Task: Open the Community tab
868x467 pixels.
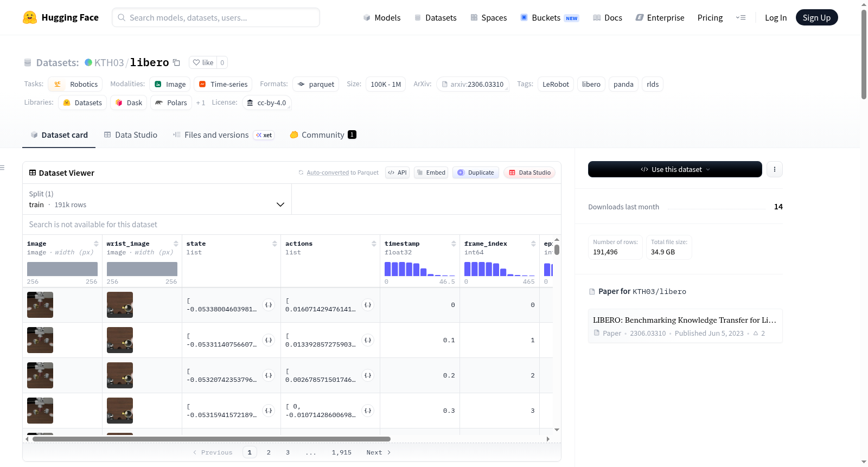Action: pyautogui.click(x=323, y=135)
